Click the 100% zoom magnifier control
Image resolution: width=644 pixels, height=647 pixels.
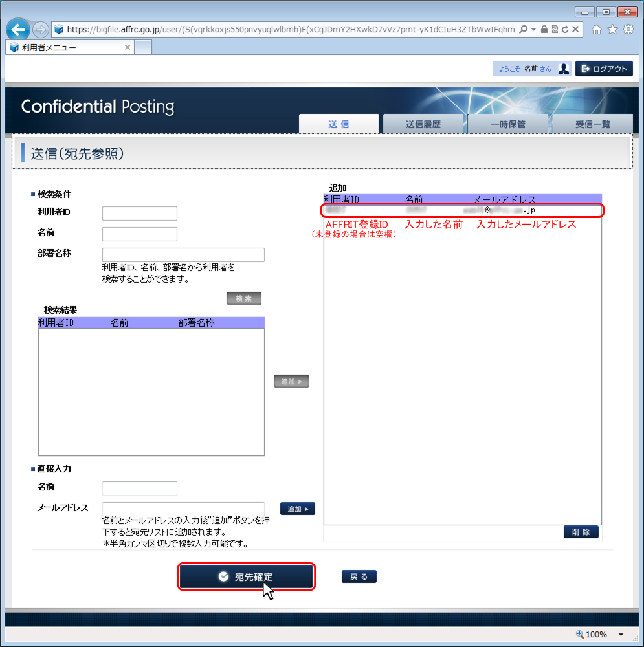pyautogui.click(x=591, y=635)
